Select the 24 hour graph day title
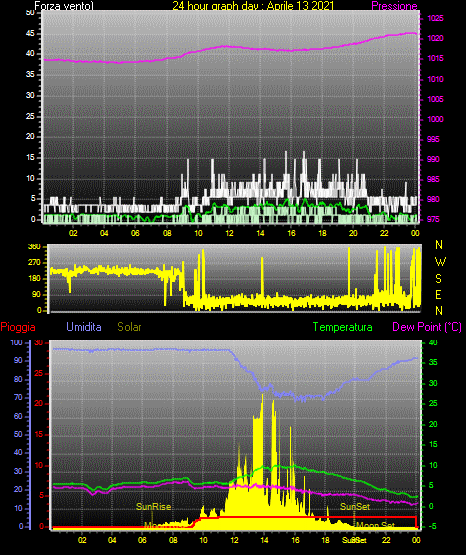The image size is (466, 555). click(x=253, y=6)
